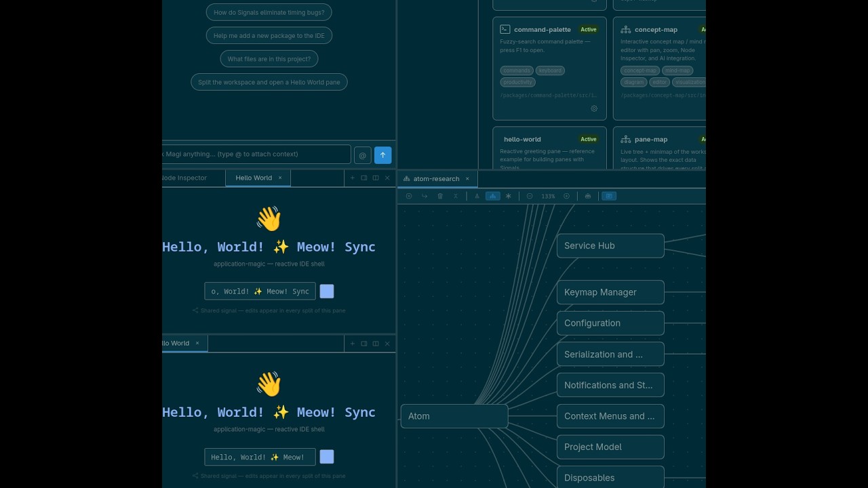Click the 'mind-map' tag chip

point(677,70)
